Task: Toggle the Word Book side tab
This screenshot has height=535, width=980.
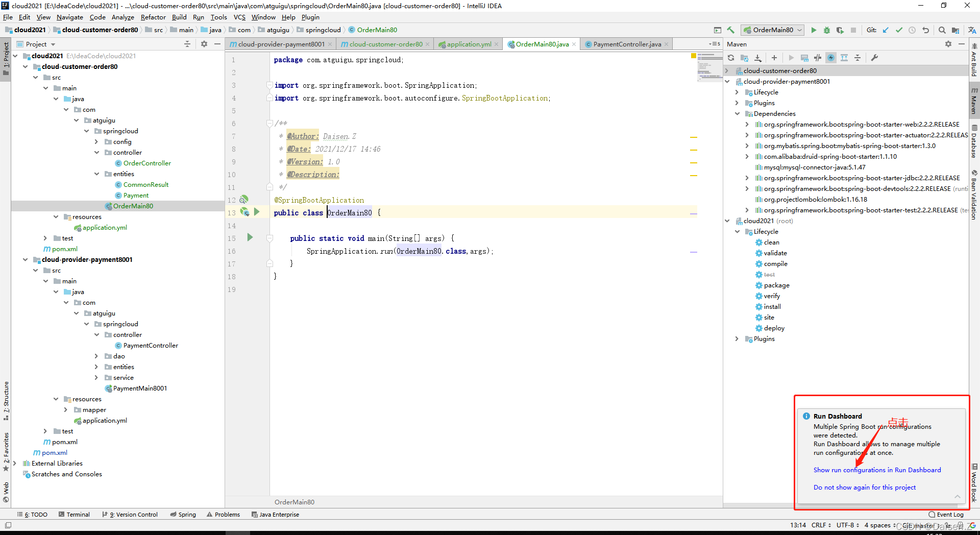Action: pos(974,483)
